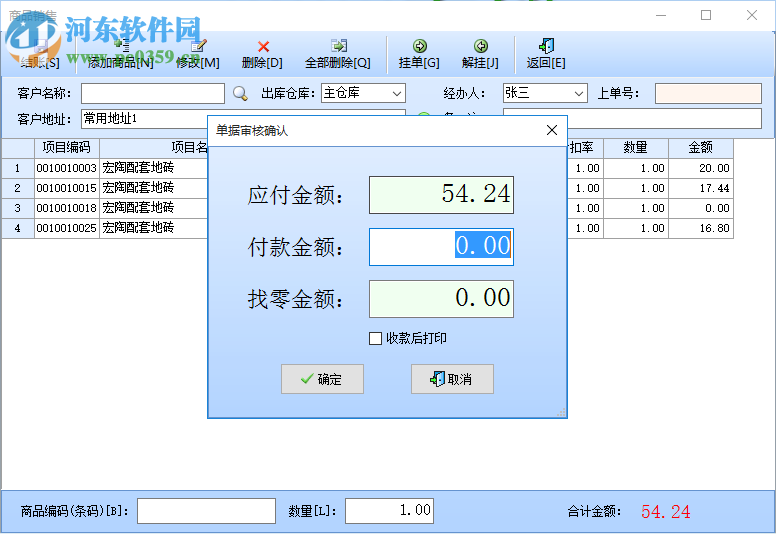
Task: Select row with code 0010010003
Action: [66, 168]
